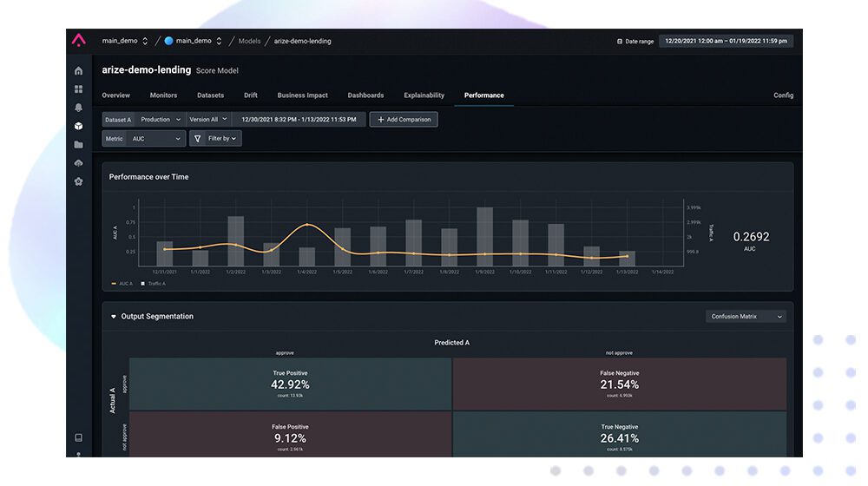Switch to the Dashboards tab
Viewport: 868px width, 486px height.
365,95
